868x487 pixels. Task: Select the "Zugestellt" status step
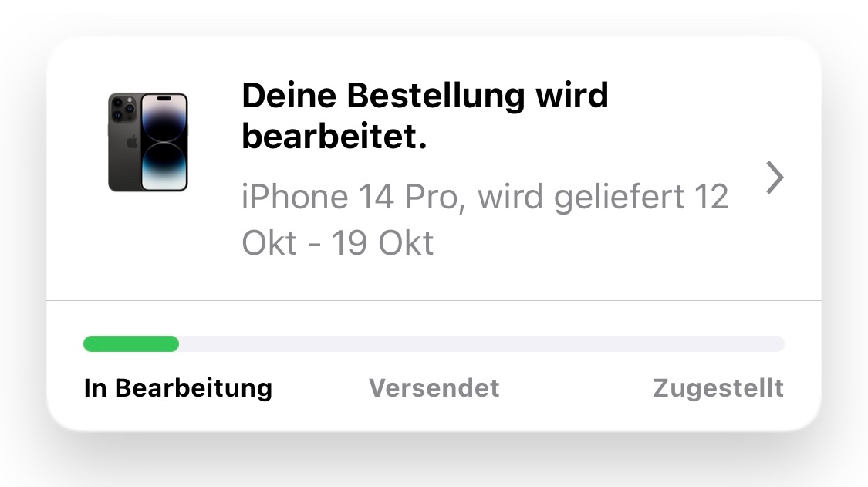(x=718, y=387)
